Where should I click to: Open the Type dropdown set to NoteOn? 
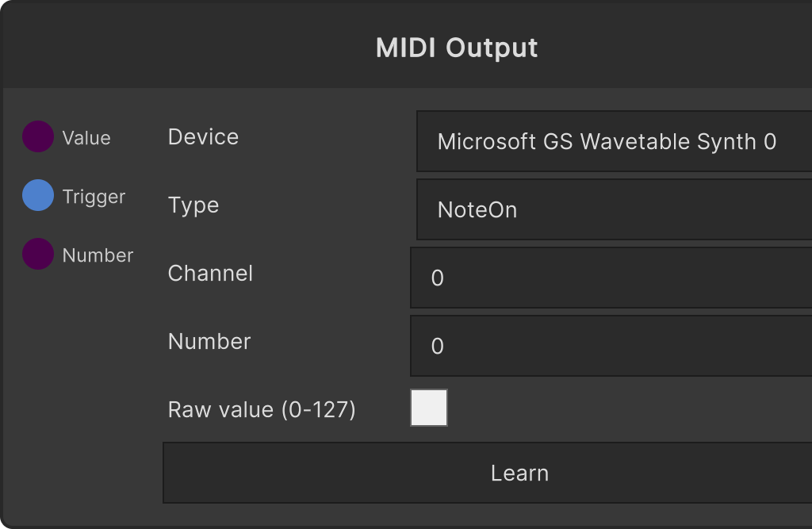(615, 209)
